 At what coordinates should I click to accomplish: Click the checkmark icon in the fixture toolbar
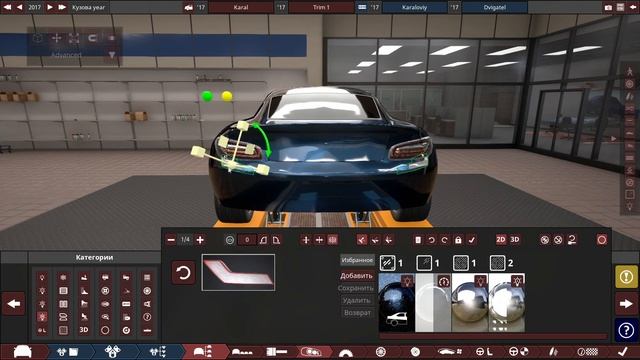pyautogui.click(x=471, y=240)
